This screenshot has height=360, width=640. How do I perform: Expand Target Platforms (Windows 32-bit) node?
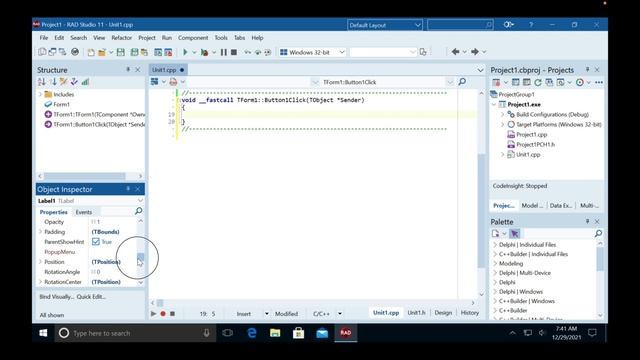click(x=502, y=124)
